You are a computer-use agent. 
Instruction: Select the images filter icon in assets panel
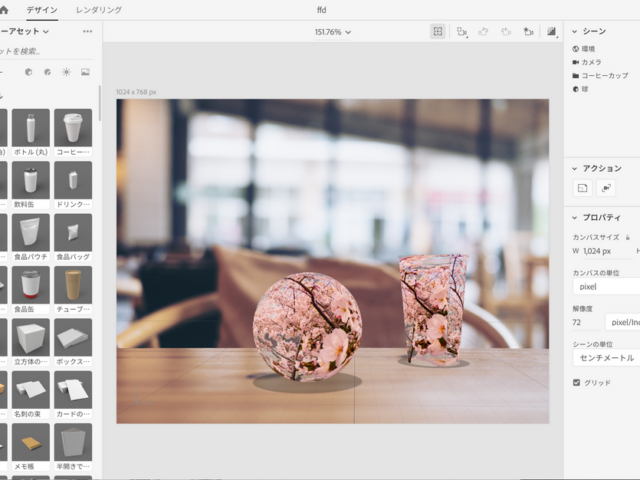(85, 72)
